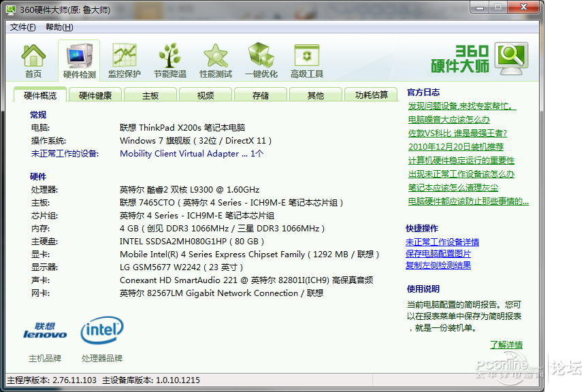Open the 一键优化 one-click optimize icon
Screen dimensions: 588x392
tap(261, 61)
